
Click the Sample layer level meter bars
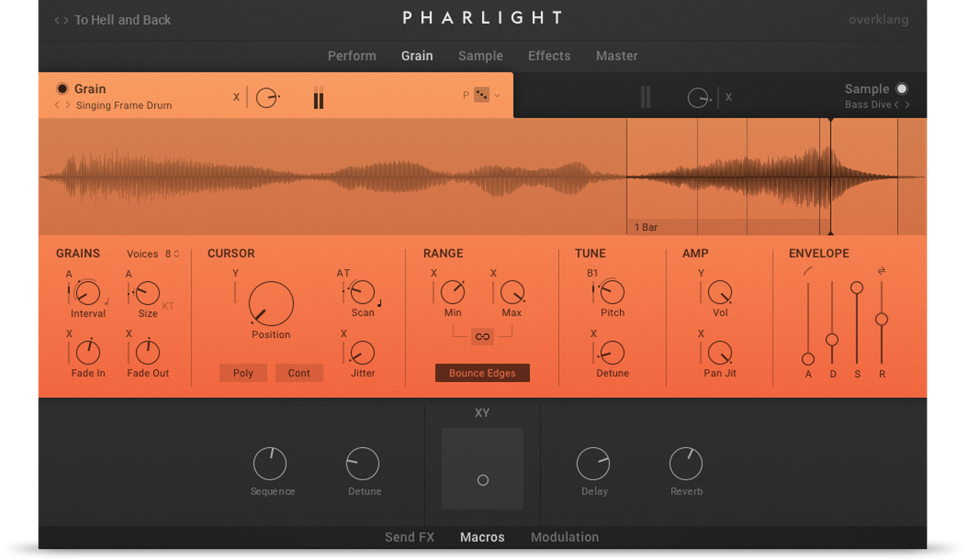coord(646,97)
